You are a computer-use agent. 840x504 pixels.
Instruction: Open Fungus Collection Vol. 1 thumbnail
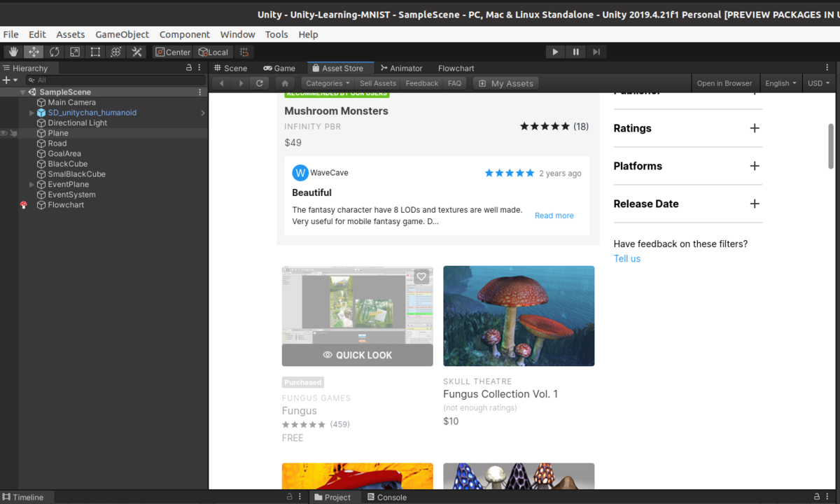[519, 316]
